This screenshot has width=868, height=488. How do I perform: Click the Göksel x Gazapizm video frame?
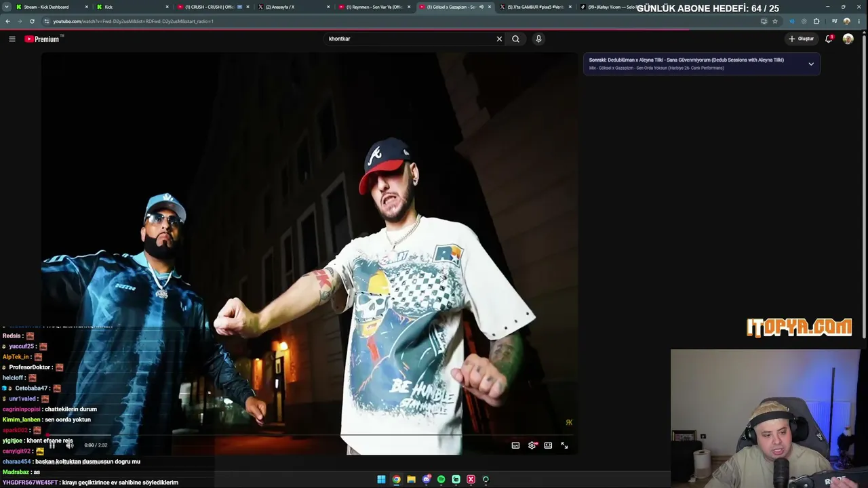click(x=309, y=253)
